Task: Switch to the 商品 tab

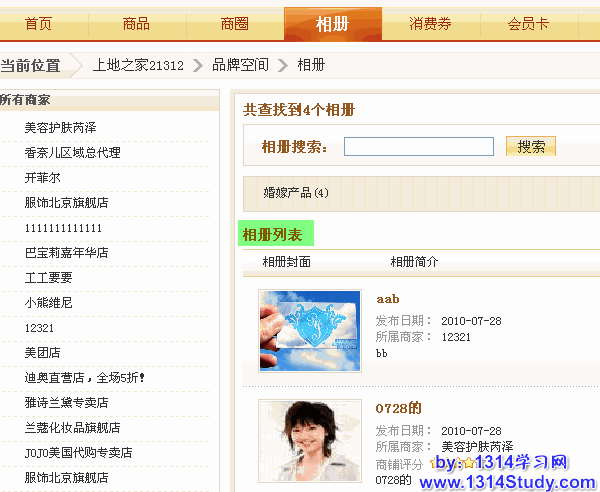Action: coord(136,24)
